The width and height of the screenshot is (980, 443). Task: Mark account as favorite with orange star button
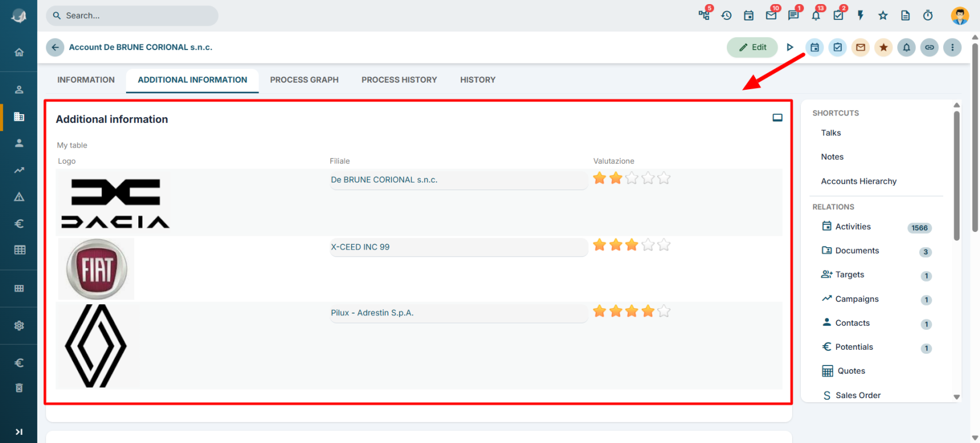coord(884,47)
